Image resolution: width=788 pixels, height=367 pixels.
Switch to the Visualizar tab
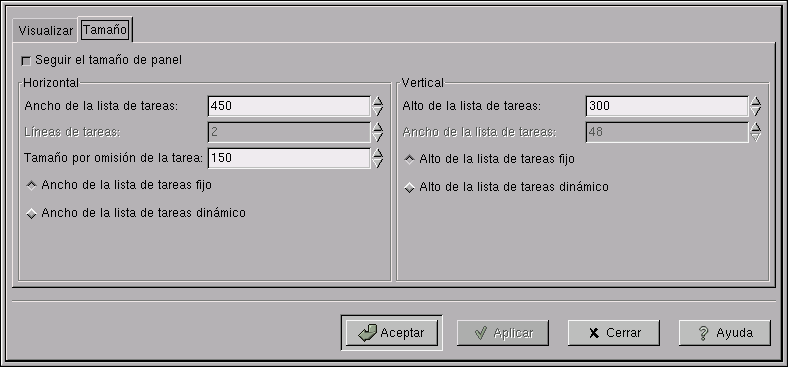tap(45, 31)
